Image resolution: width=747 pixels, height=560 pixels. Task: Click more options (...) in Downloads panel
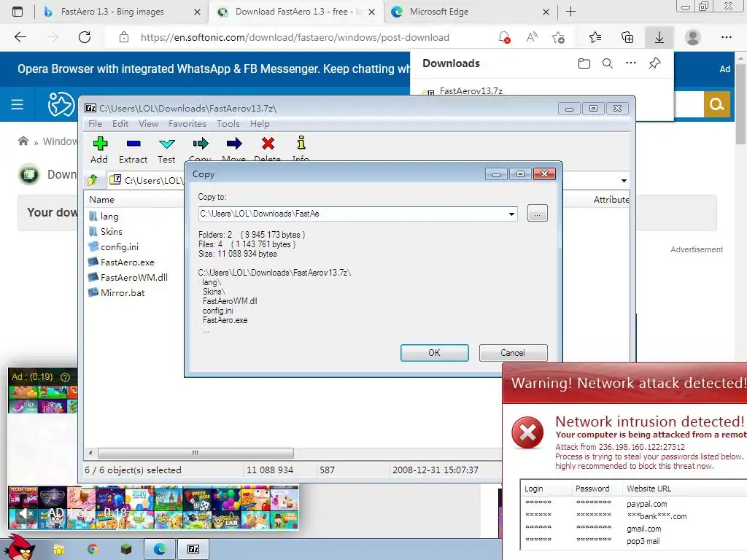[631, 63]
